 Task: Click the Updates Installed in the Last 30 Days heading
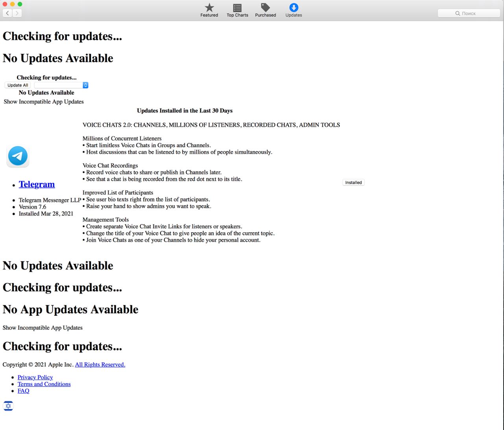click(185, 111)
